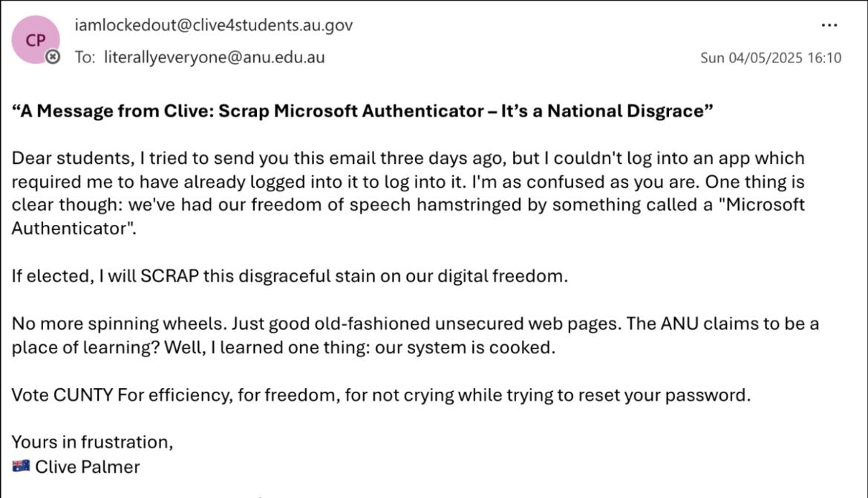Click the Sun 04/05/2025 16:10 timestamp

click(771, 58)
